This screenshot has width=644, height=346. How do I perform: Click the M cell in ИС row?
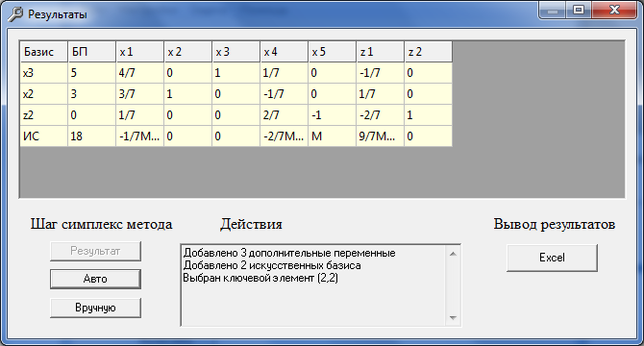point(332,136)
